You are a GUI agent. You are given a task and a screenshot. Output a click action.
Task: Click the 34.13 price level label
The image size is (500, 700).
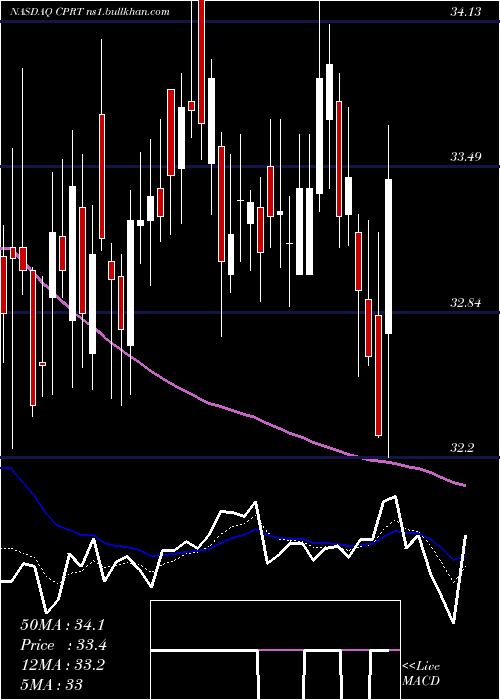466,12
